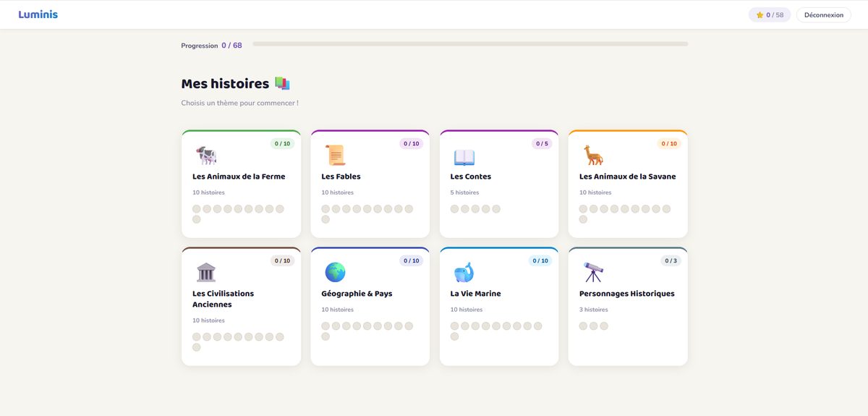
Task: Click the star score badge 0 / 58
Action: (770, 14)
